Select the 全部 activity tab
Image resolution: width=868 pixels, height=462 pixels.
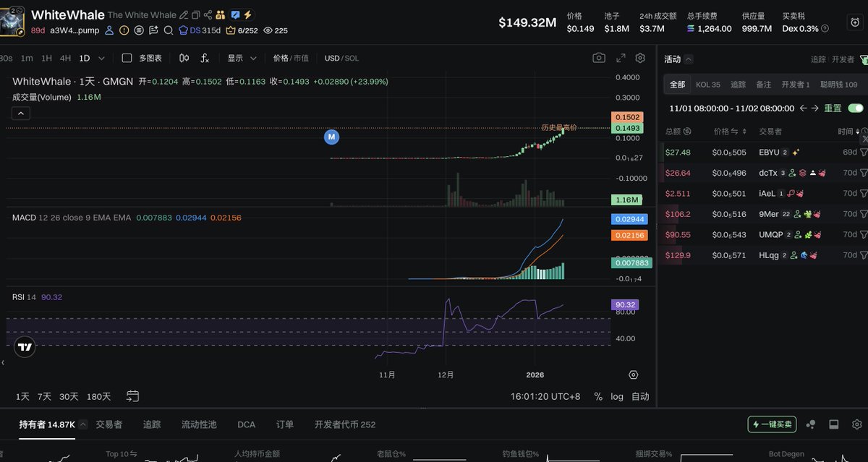coord(677,85)
